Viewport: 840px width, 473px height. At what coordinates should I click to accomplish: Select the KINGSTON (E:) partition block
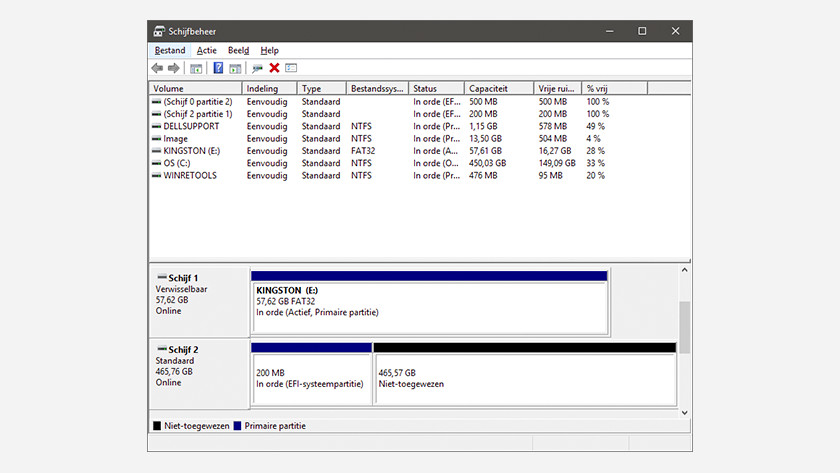pos(430,303)
